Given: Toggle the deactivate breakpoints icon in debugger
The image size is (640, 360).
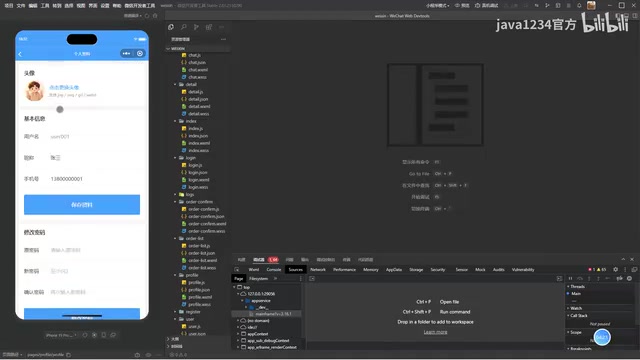Looking at the screenshot, I should click(620, 278).
